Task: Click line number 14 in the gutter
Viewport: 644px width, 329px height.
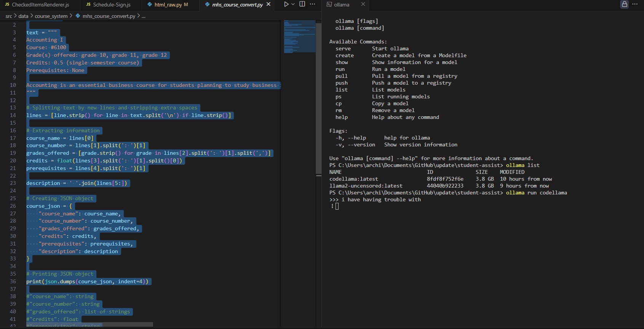Action: (x=13, y=115)
